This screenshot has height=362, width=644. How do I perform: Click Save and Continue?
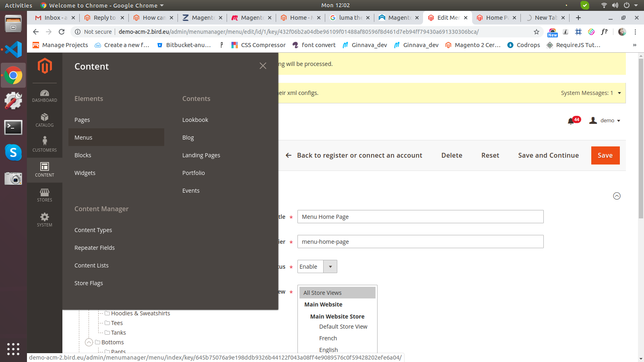[x=548, y=155]
